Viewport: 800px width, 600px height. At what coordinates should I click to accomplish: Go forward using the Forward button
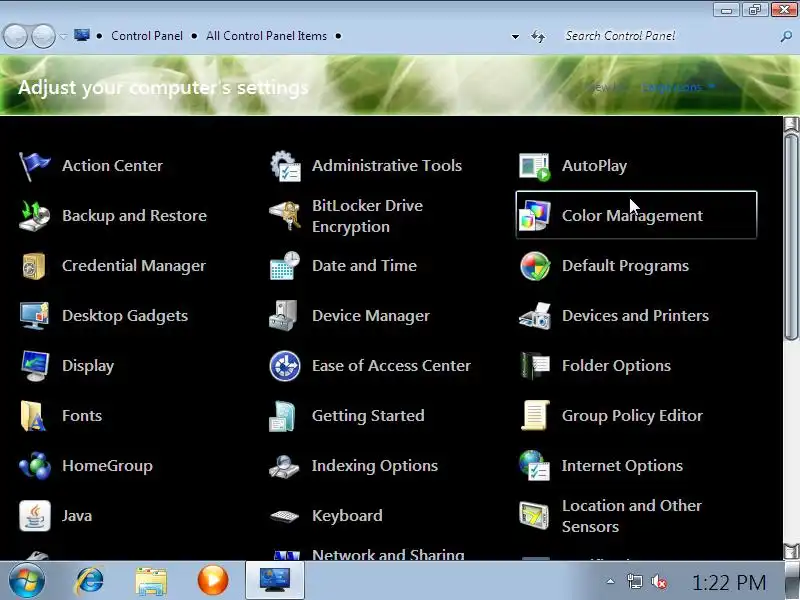(43, 36)
